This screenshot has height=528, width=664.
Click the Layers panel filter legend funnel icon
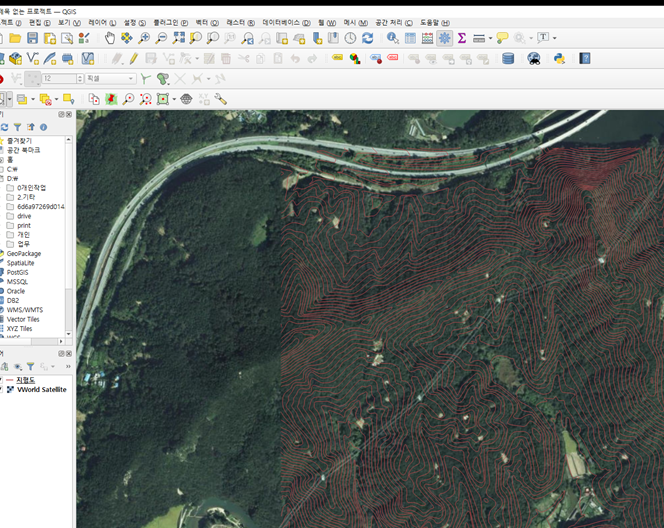click(30, 366)
